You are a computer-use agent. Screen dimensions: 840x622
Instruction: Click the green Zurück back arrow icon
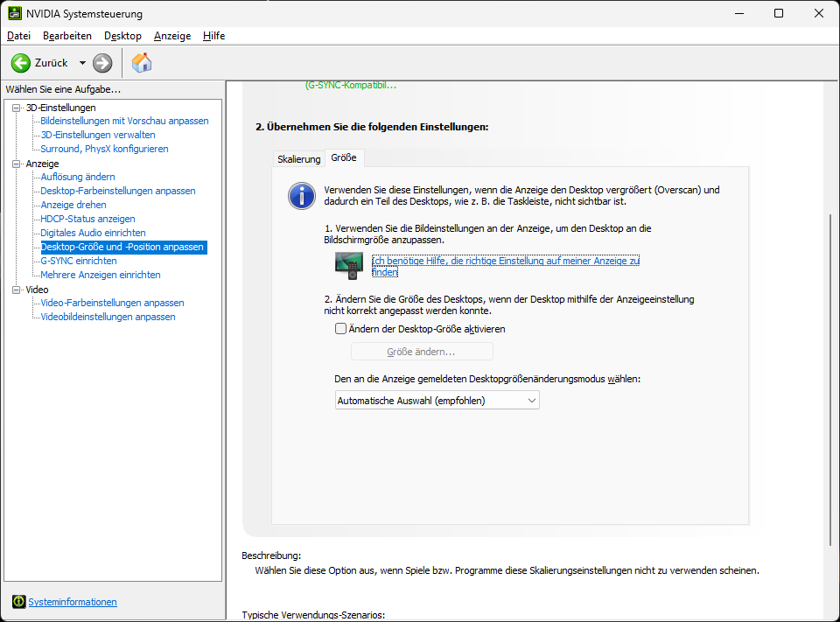21,63
